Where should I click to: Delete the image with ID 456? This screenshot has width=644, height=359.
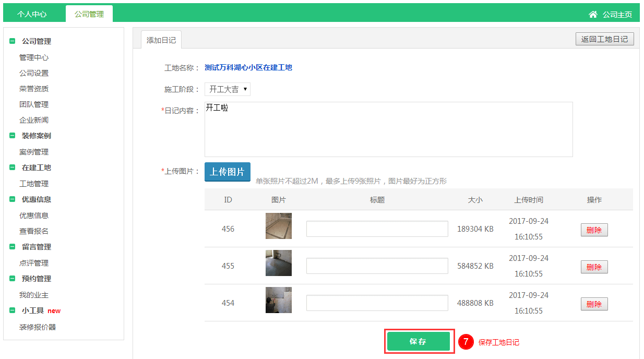point(594,230)
